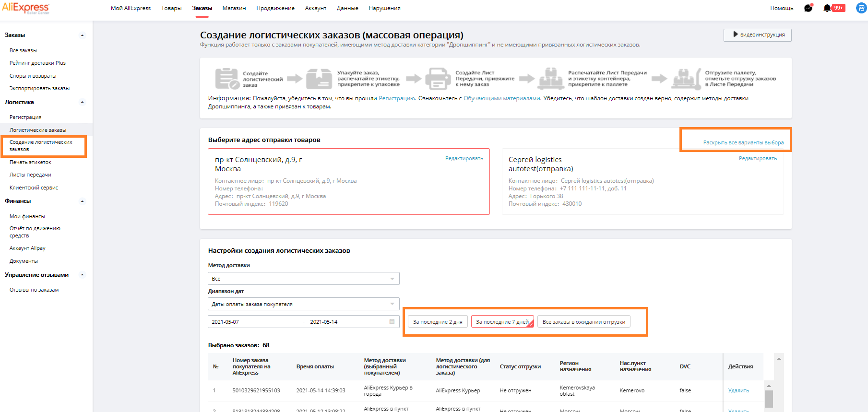The width and height of the screenshot is (868, 412).
Task: Show Все заказы в ожидании отгрузки
Action: [x=584, y=322]
